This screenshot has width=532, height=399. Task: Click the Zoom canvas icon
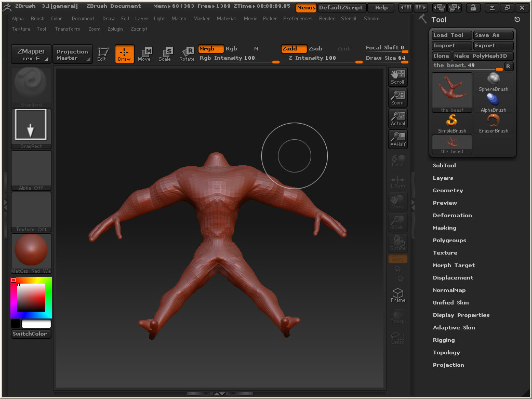click(397, 97)
